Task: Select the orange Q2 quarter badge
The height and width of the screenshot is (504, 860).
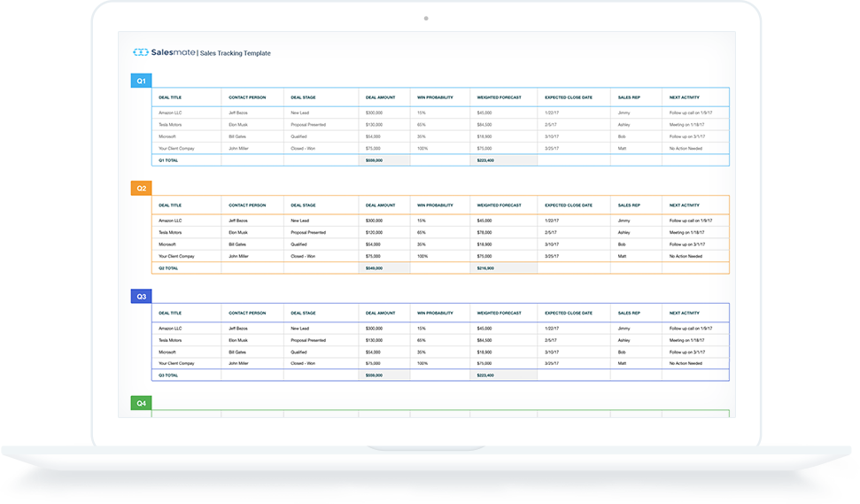Action: (x=141, y=188)
